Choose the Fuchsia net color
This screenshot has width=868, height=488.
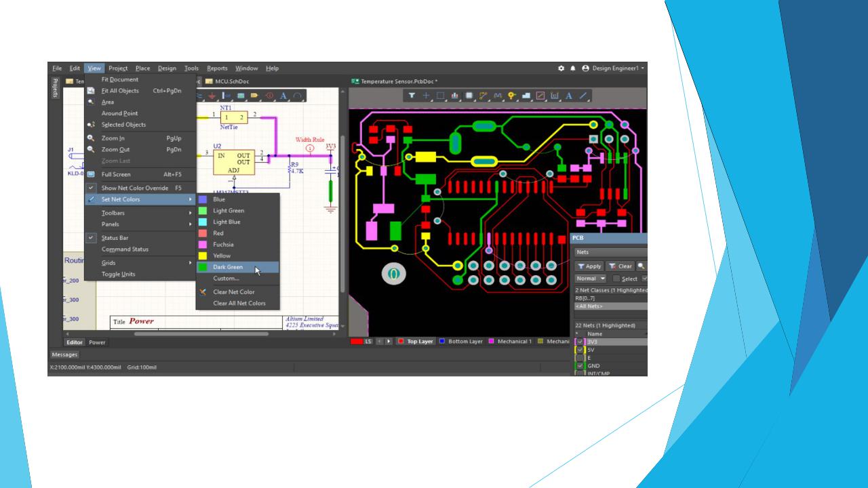(238, 244)
